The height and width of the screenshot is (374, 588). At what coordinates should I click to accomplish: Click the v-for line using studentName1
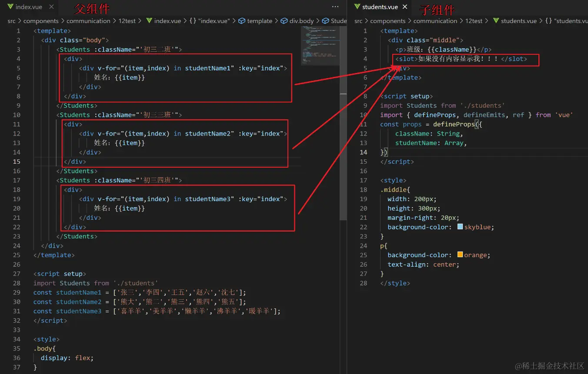tap(183, 68)
